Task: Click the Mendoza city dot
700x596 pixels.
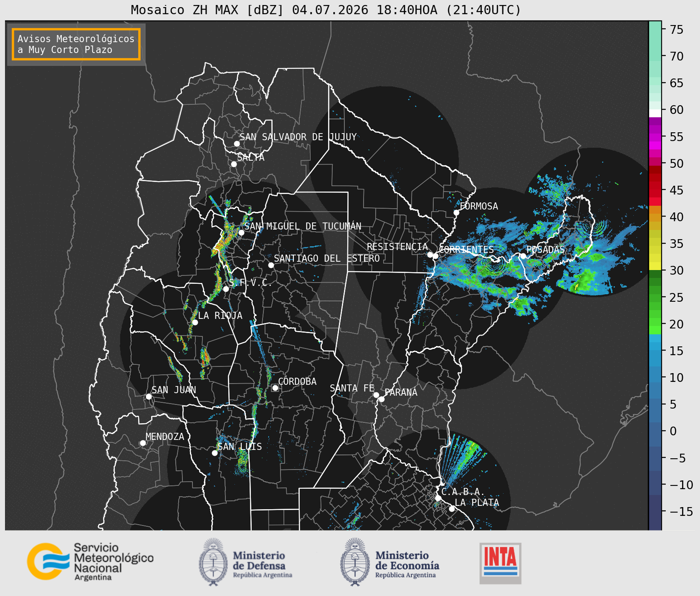Action: 143,443
